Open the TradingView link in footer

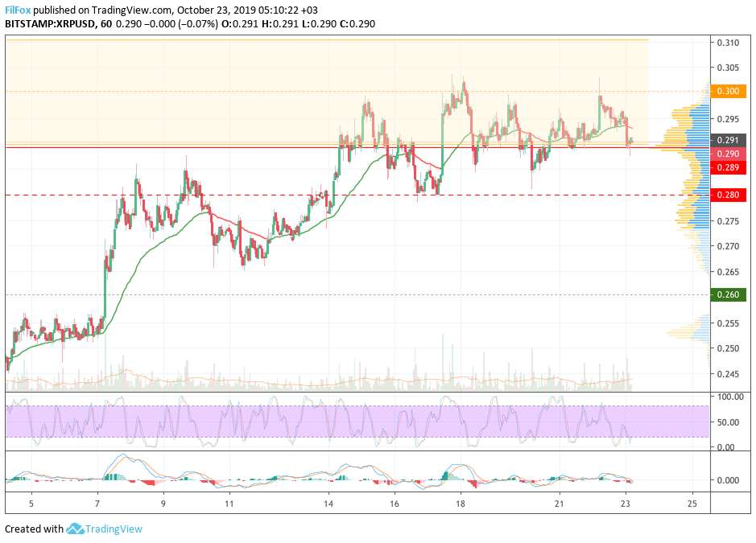coord(114,529)
